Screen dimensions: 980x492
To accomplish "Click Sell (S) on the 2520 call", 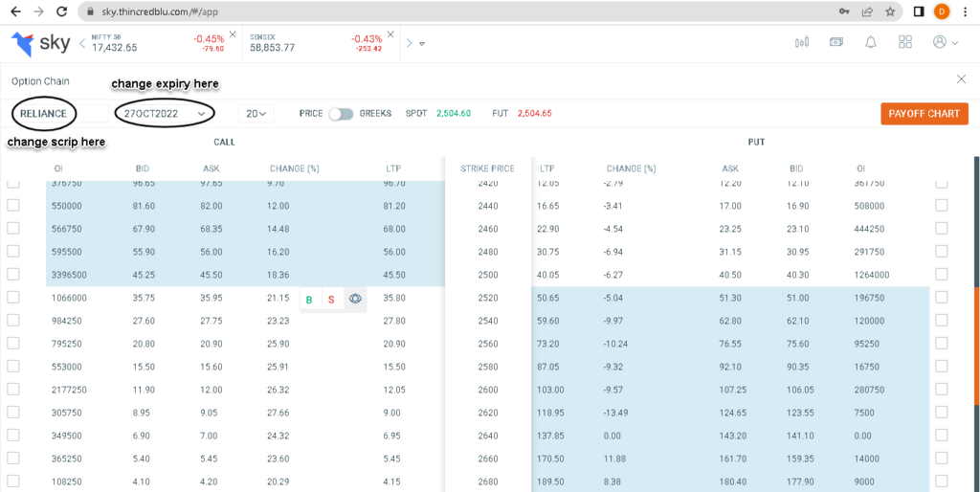I will (x=331, y=300).
